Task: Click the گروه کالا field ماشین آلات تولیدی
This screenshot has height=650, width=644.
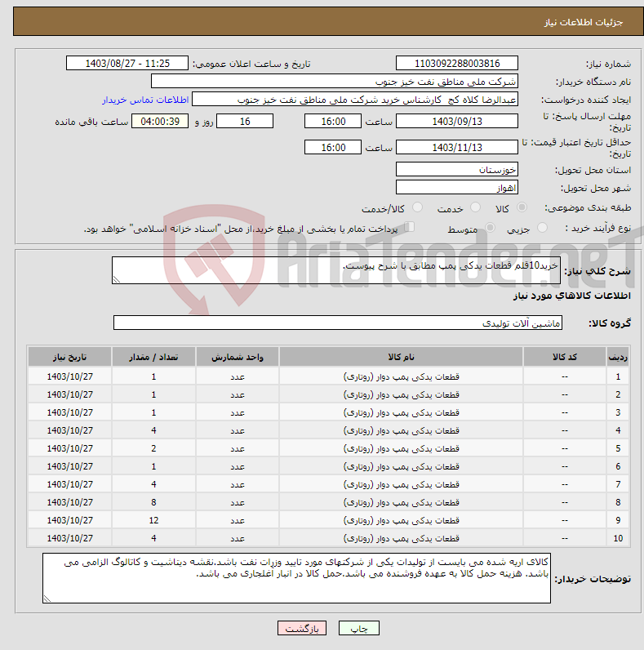Action: [338, 323]
